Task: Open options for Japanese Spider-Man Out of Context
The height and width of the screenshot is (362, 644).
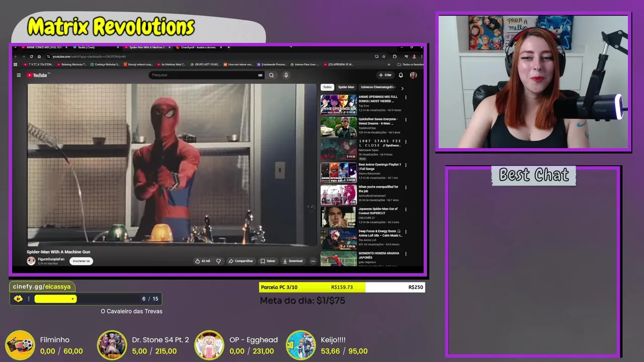Action: 406,209
